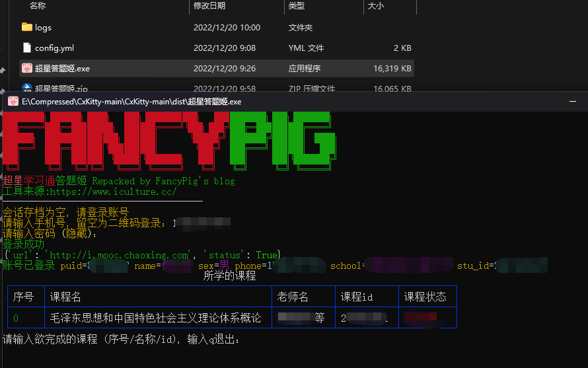The image size is (588, 368).
Task: Click the 课程id table header
Action: coord(357,297)
